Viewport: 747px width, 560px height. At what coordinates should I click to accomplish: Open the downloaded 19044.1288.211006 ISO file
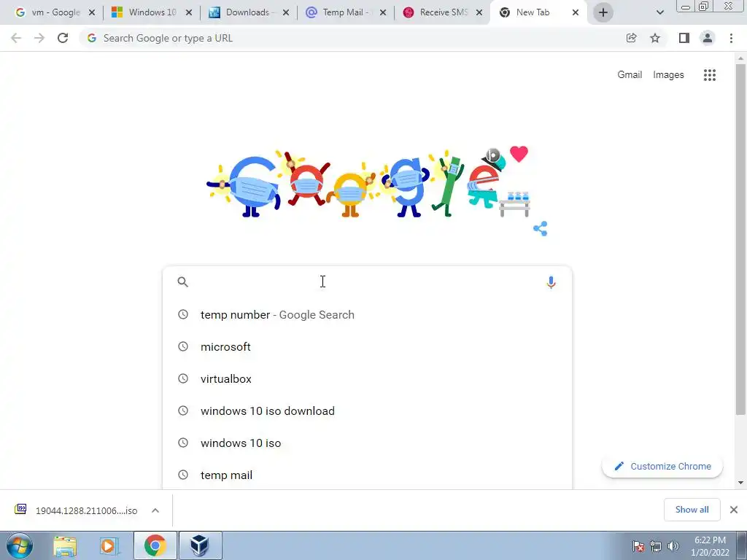[86, 510]
